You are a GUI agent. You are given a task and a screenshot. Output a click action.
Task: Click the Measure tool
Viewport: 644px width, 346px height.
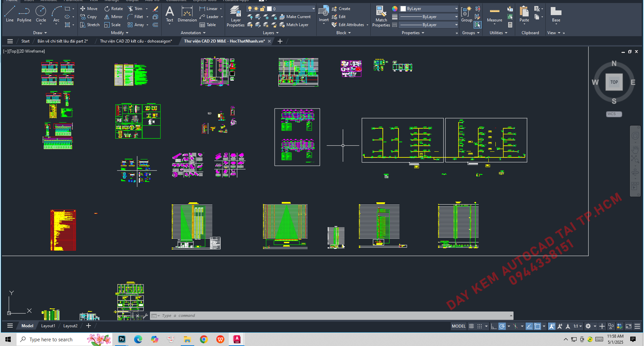[494, 14]
